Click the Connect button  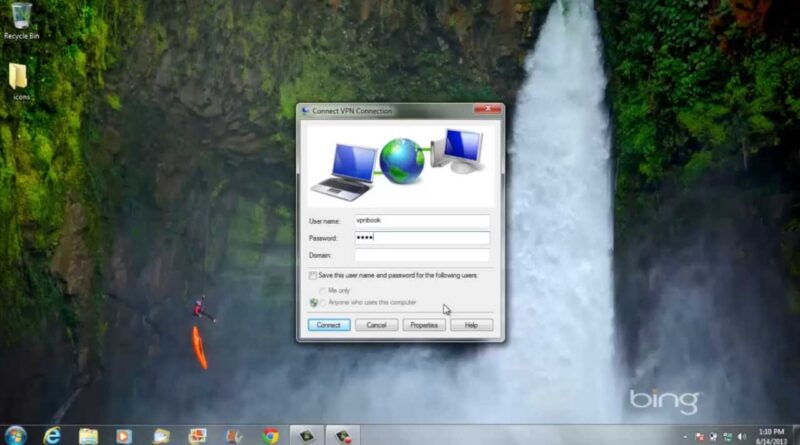tap(329, 325)
